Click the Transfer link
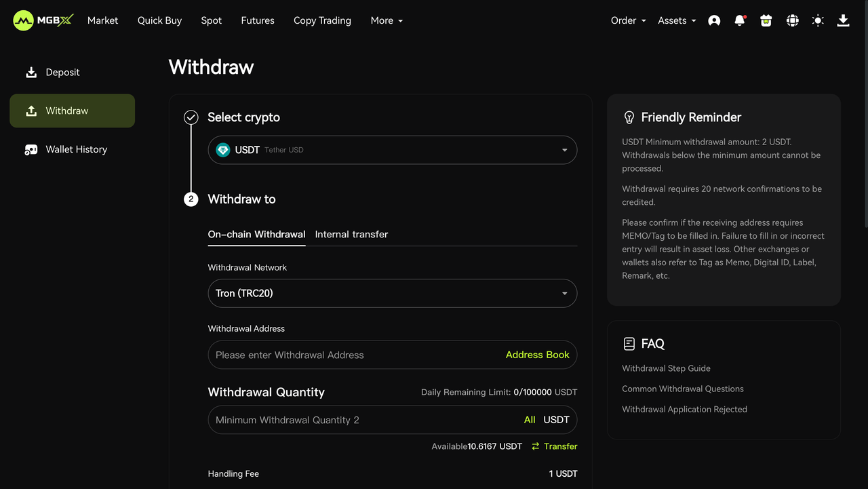 click(x=561, y=446)
